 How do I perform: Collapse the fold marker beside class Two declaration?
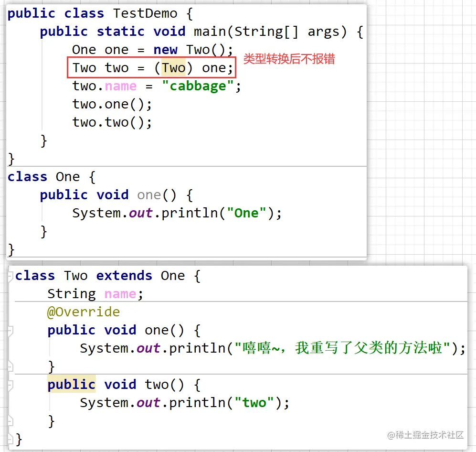click(x=11, y=276)
